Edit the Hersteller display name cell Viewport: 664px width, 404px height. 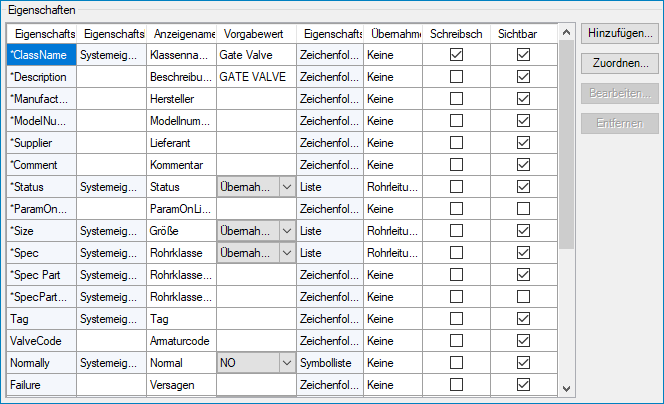coord(180,99)
